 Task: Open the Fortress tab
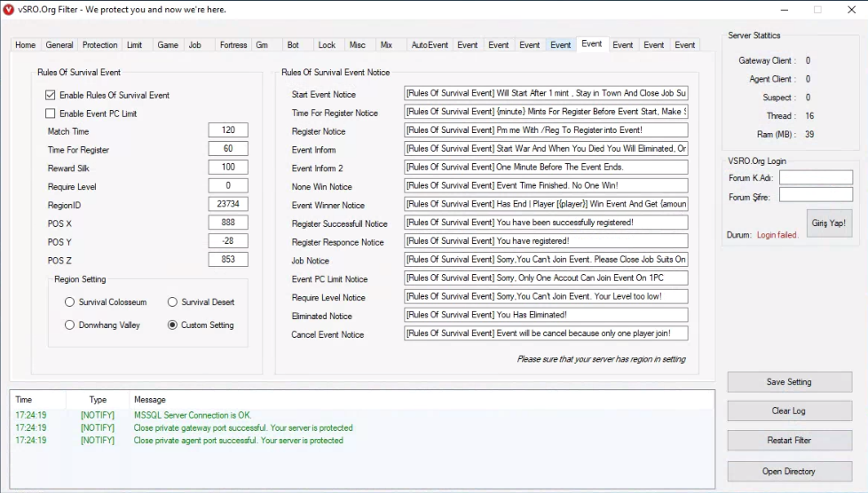click(x=233, y=45)
